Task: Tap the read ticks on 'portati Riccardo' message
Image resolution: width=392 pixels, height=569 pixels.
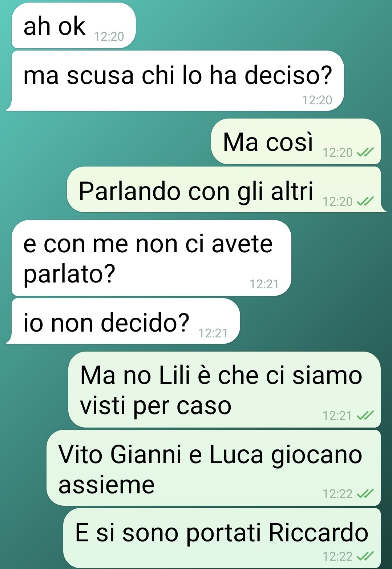Action: [x=365, y=556]
